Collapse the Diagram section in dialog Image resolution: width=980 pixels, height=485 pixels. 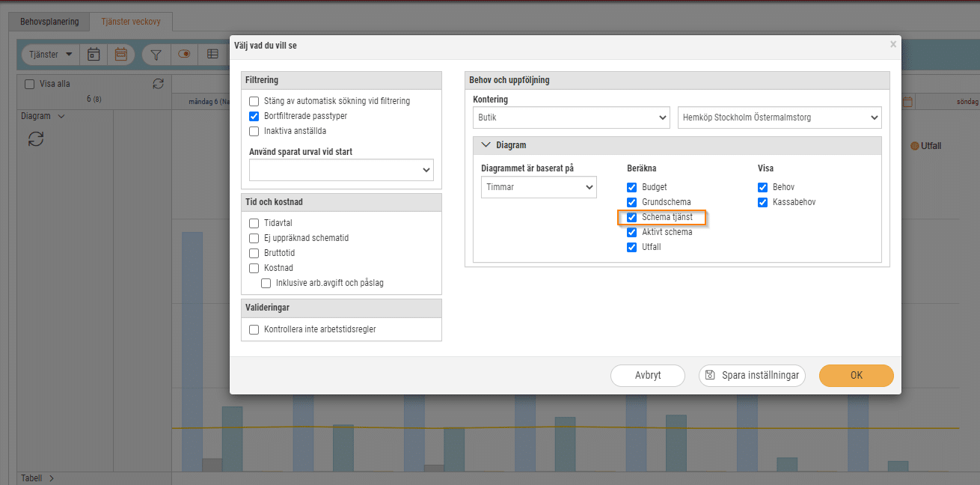click(x=486, y=145)
